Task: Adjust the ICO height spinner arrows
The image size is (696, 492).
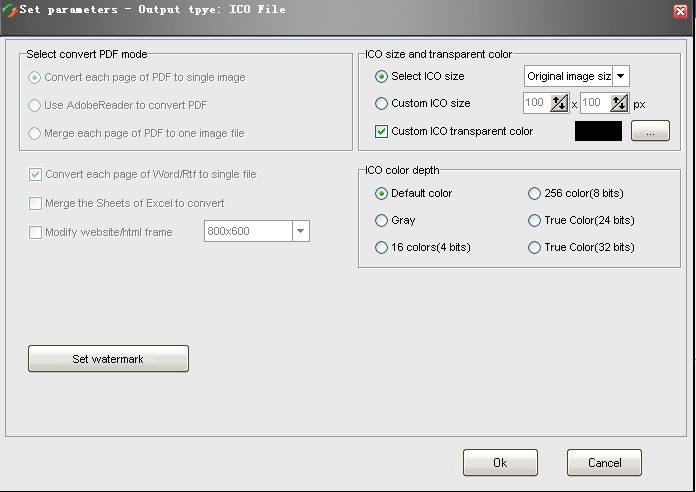Action: click(619, 103)
